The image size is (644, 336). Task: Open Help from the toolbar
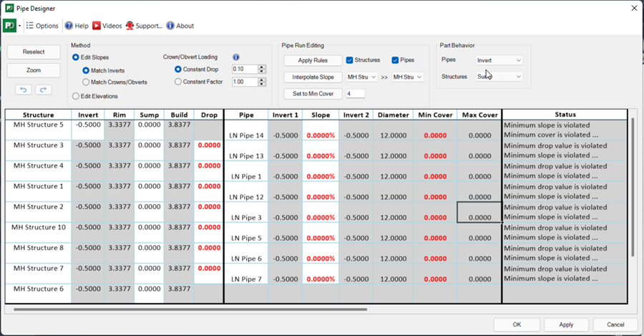(x=77, y=26)
